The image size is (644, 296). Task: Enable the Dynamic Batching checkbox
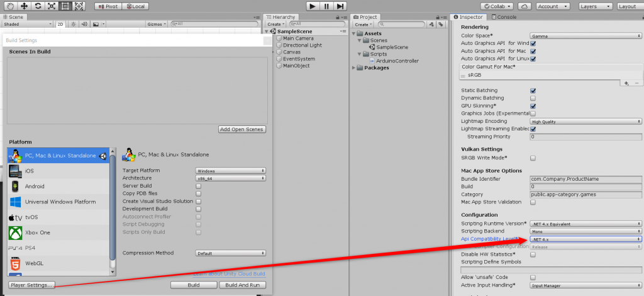point(533,98)
